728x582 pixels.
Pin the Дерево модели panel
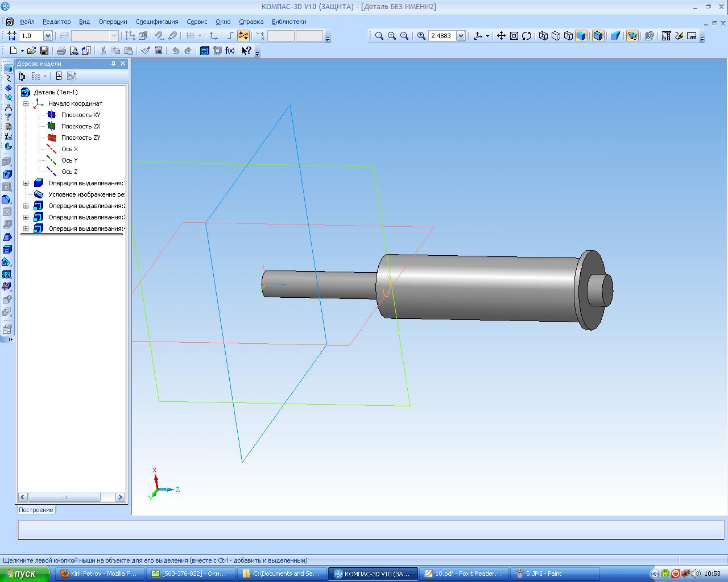coord(113,64)
